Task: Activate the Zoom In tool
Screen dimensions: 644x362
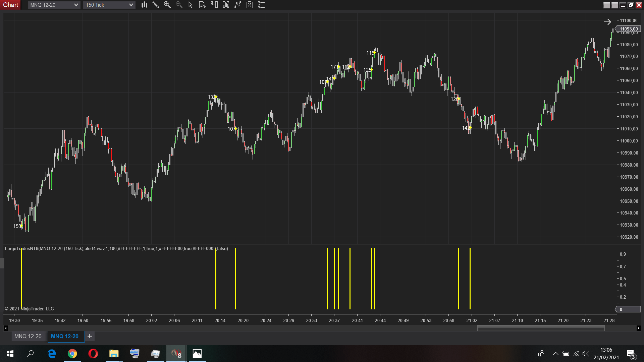Action: 167,5
